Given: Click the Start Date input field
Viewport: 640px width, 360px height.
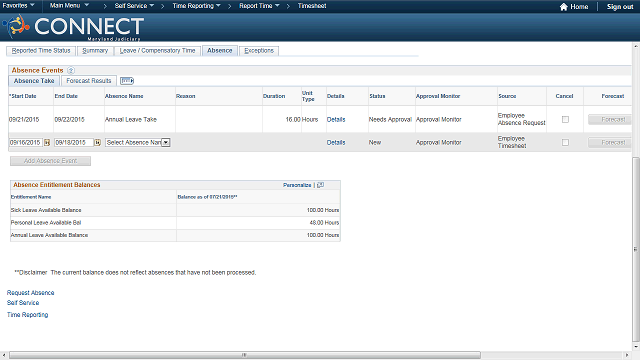Looking at the screenshot, I should pyautogui.click(x=26, y=142).
